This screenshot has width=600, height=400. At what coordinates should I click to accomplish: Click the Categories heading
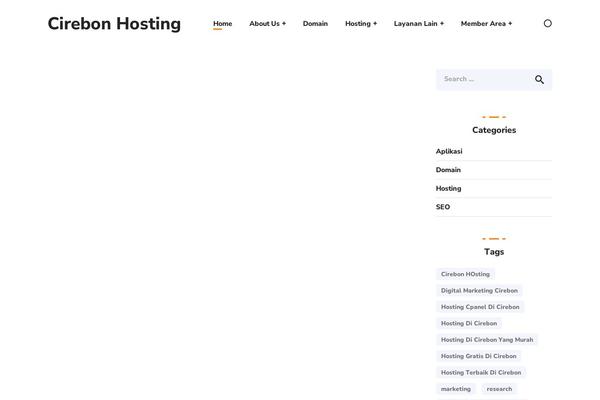tap(494, 130)
